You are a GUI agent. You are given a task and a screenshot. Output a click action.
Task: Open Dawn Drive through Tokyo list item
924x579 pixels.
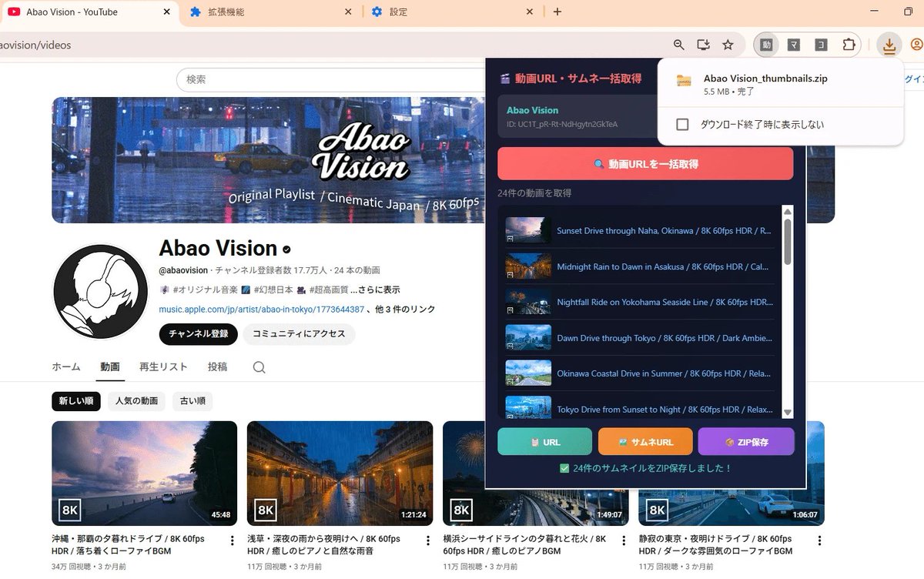(640, 338)
